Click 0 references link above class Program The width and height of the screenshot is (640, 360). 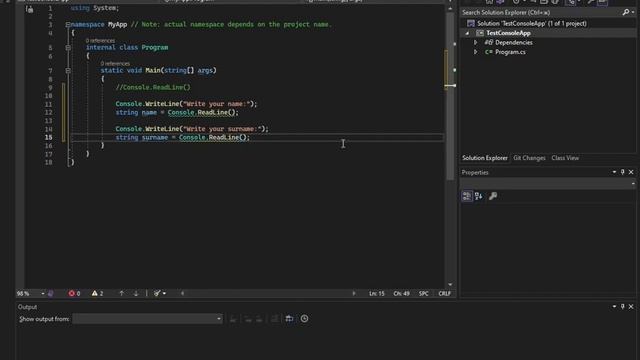[100, 41]
